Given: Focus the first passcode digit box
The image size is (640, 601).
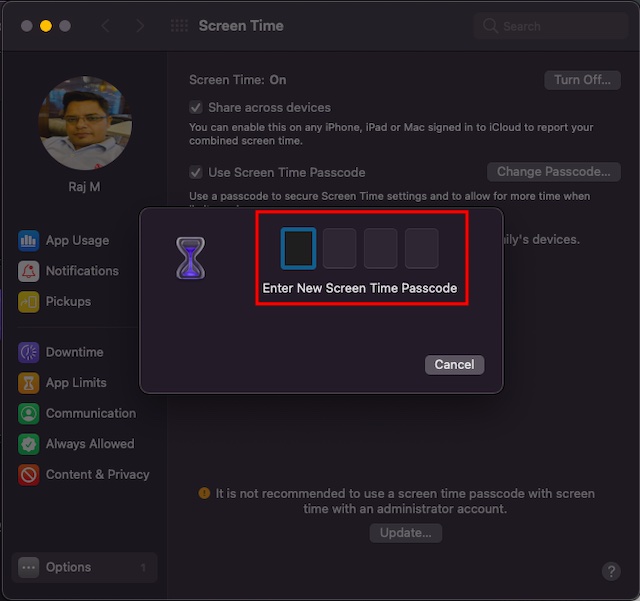Looking at the screenshot, I should click(x=298, y=249).
